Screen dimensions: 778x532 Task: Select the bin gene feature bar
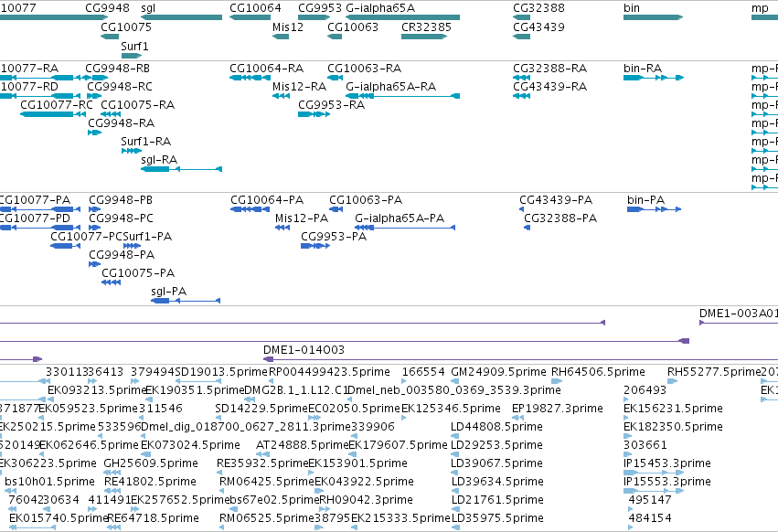point(654,17)
